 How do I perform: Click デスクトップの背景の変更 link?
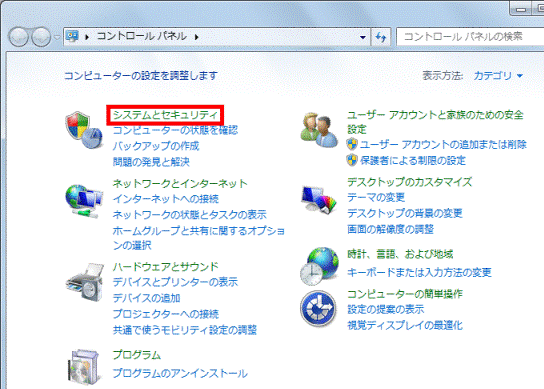405,213
